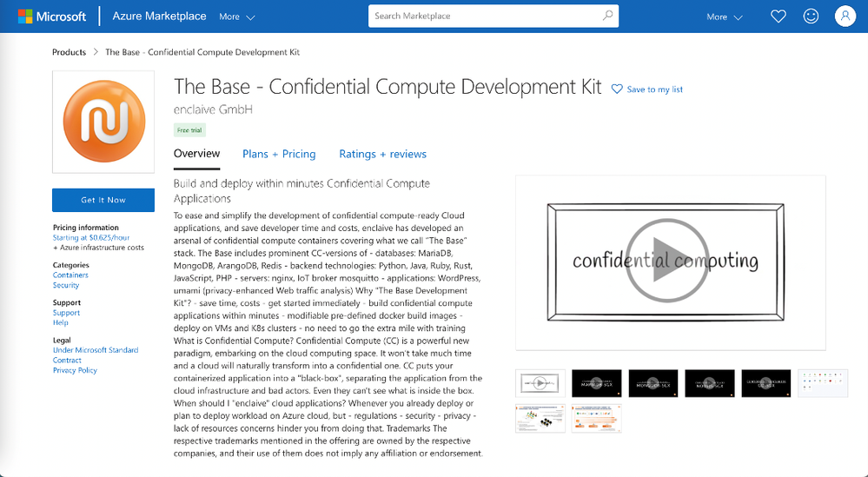Select the fifth black video thumbnail
The image size is (868, 477).
(x=766, y=383)
